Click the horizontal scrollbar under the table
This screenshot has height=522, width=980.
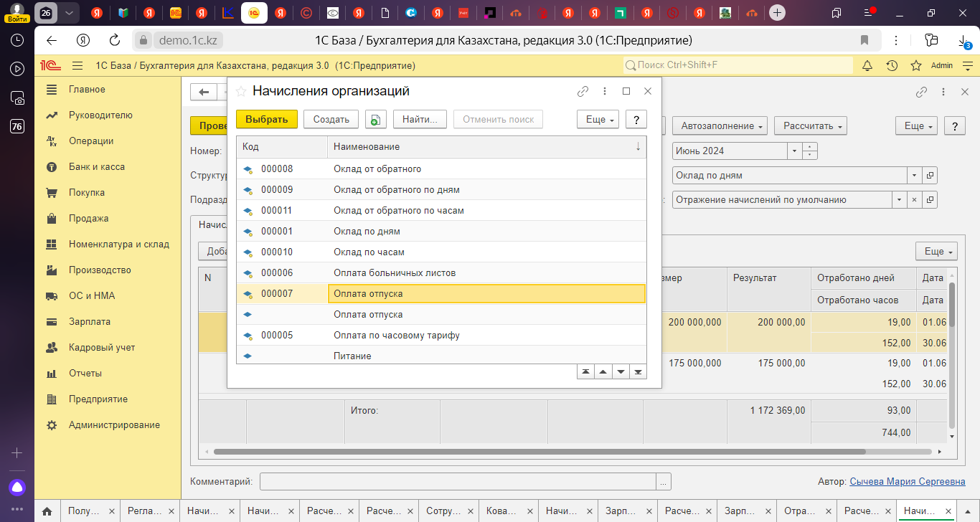pyautogui.click(x=502, y=452)
